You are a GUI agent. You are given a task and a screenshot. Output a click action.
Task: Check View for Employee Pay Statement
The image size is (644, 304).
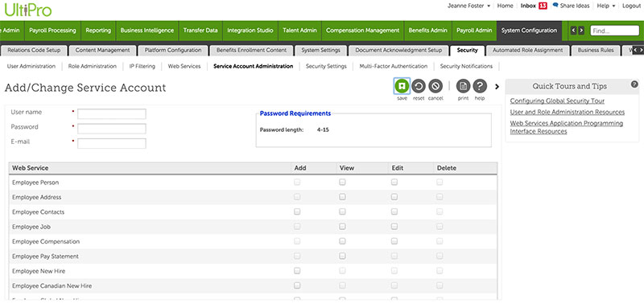342,256
